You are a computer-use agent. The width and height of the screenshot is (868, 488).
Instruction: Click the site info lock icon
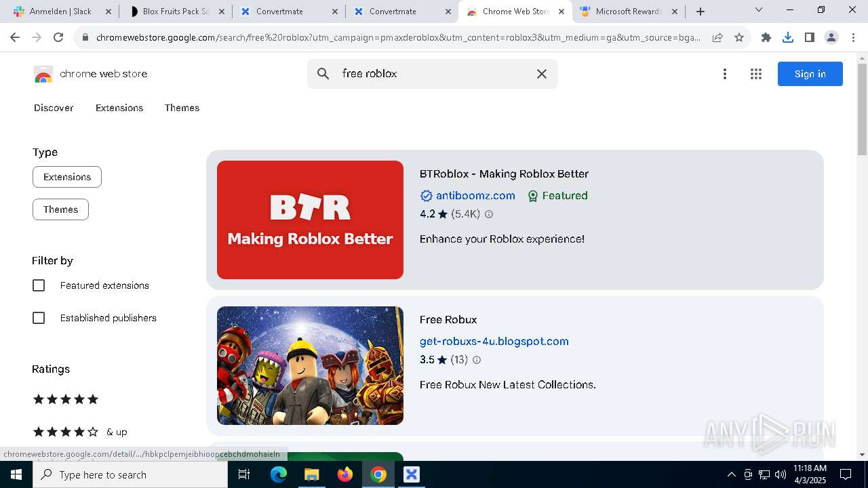coord(85,37)
